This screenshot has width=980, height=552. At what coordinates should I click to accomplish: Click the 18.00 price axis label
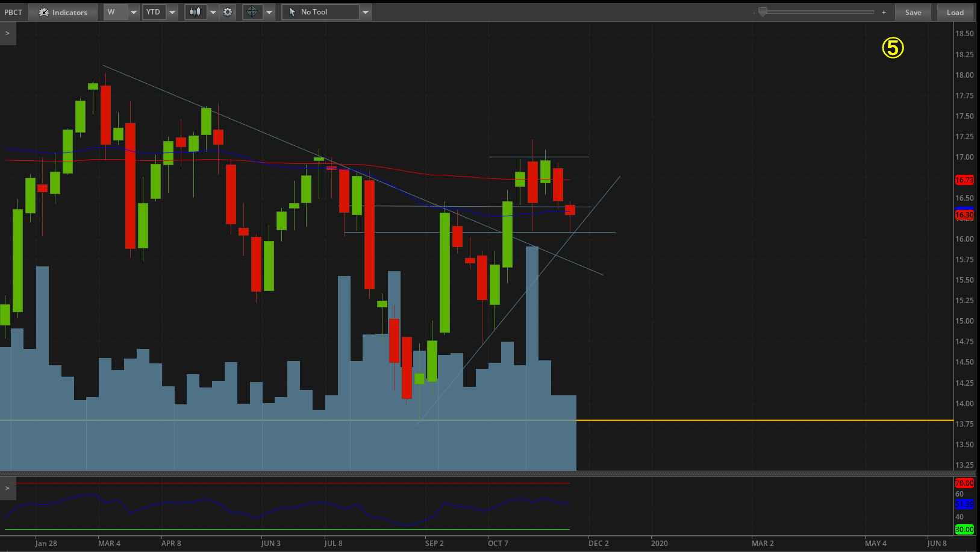964,75
